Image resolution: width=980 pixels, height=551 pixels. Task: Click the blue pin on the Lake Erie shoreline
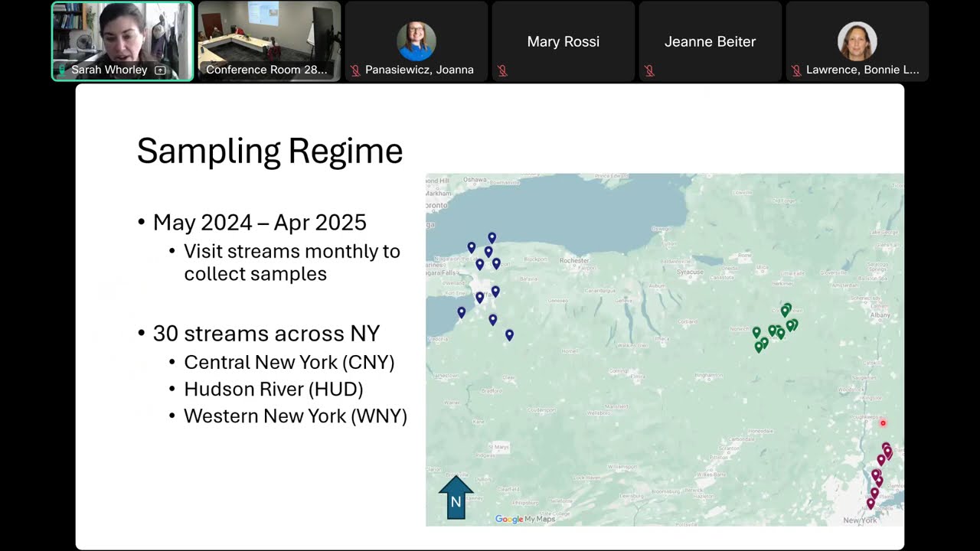(x=462, y=312)
